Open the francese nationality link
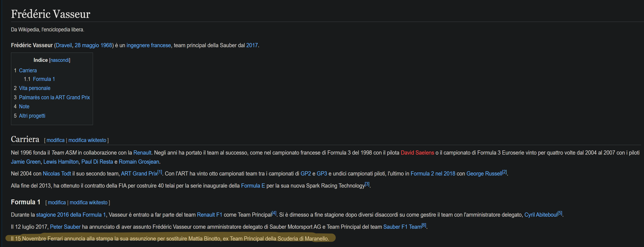Viewport: 644px width, 247px height. tap(161, 45)
